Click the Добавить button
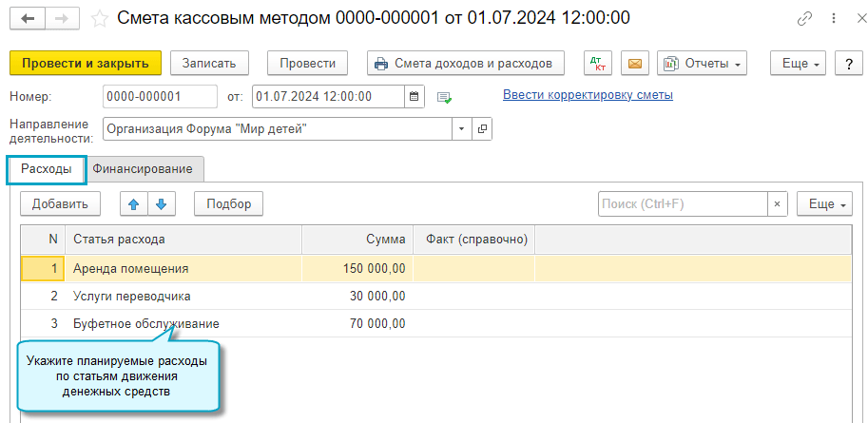The image size is (868, 423). [60, 203]
